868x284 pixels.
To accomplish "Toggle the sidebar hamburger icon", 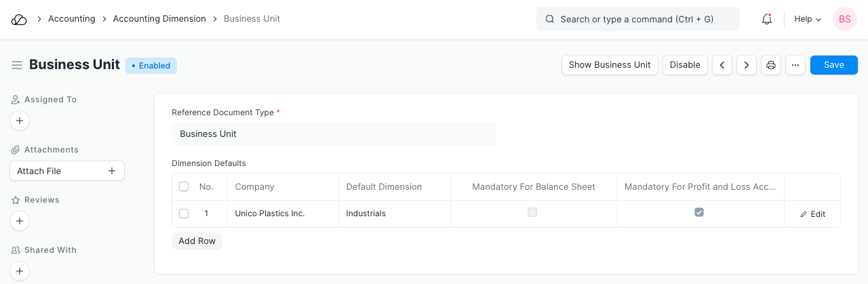I will (x=17, y=65).
